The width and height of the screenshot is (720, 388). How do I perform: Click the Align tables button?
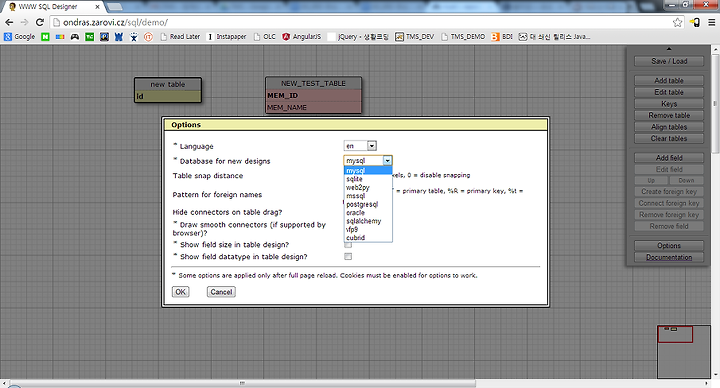coord(669,127)
